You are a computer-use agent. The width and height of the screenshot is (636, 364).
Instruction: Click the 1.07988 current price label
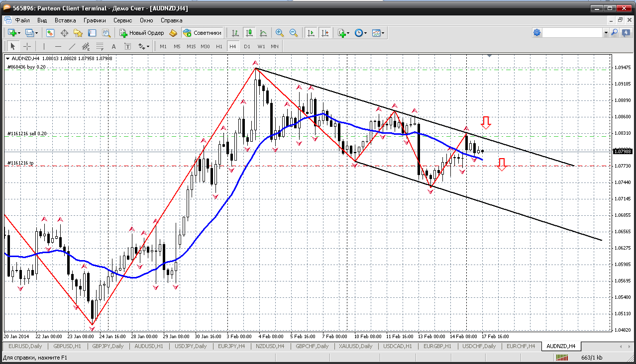point(623,151)
